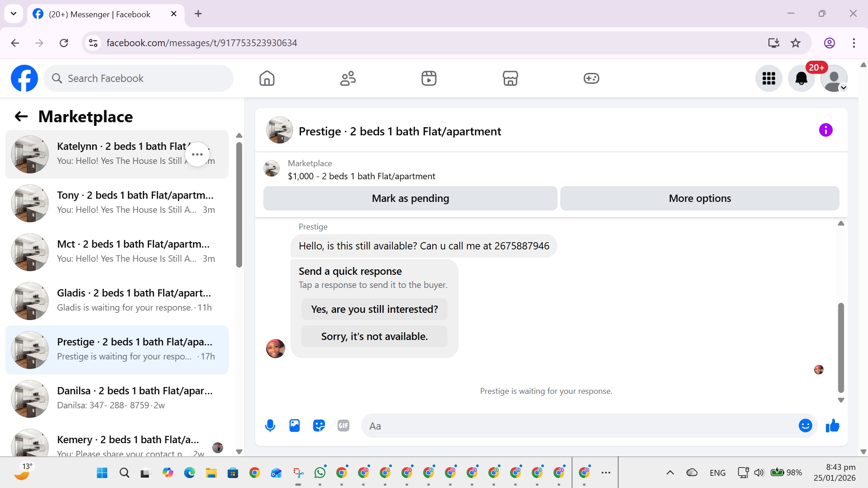868x488 pixels.
Task: Go back using the Marketplace back arrow
Action: coord(21,117)
